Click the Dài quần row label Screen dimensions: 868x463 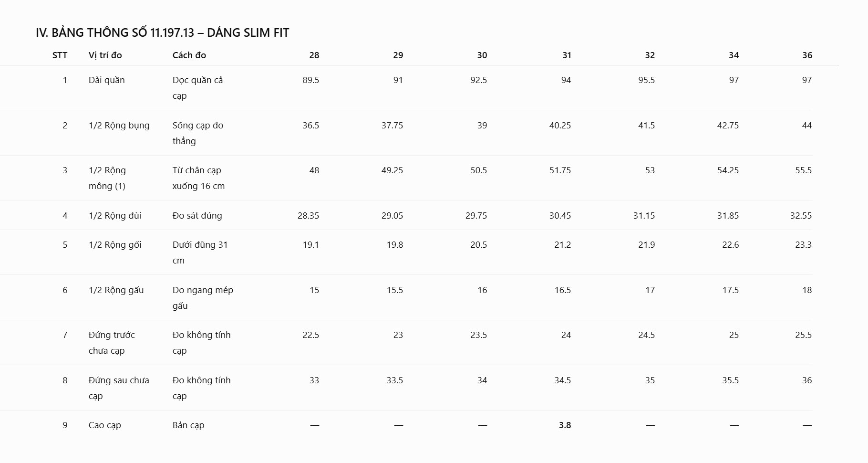[107, 80]
